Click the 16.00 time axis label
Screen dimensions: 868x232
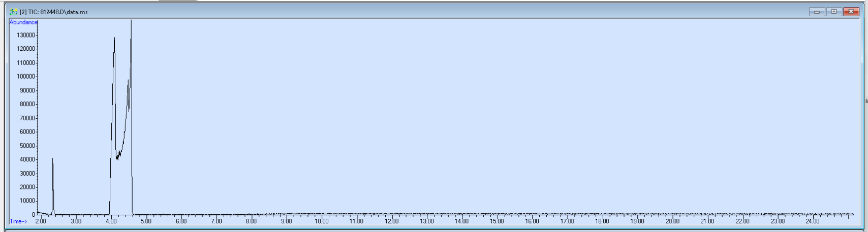click(532, 221)
